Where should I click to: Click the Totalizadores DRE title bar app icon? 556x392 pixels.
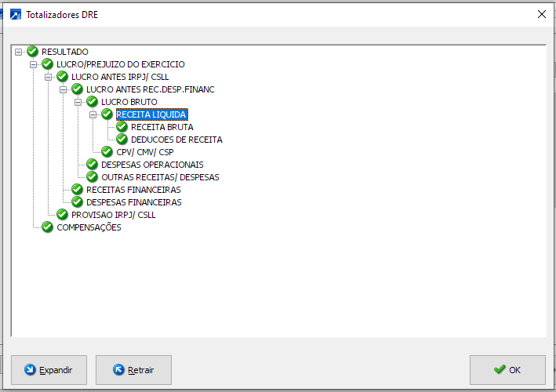pyautogui.click(x=16, y=15)
